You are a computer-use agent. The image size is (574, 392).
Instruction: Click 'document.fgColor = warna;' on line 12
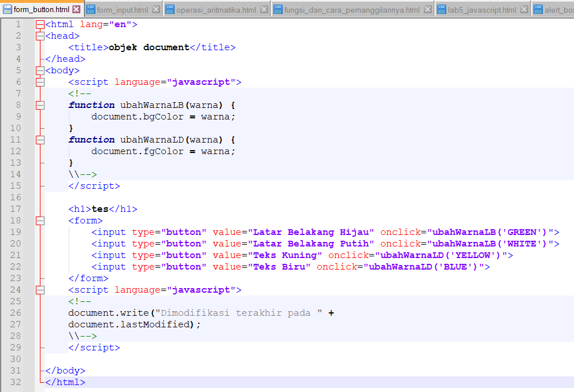tap(163, 151)
